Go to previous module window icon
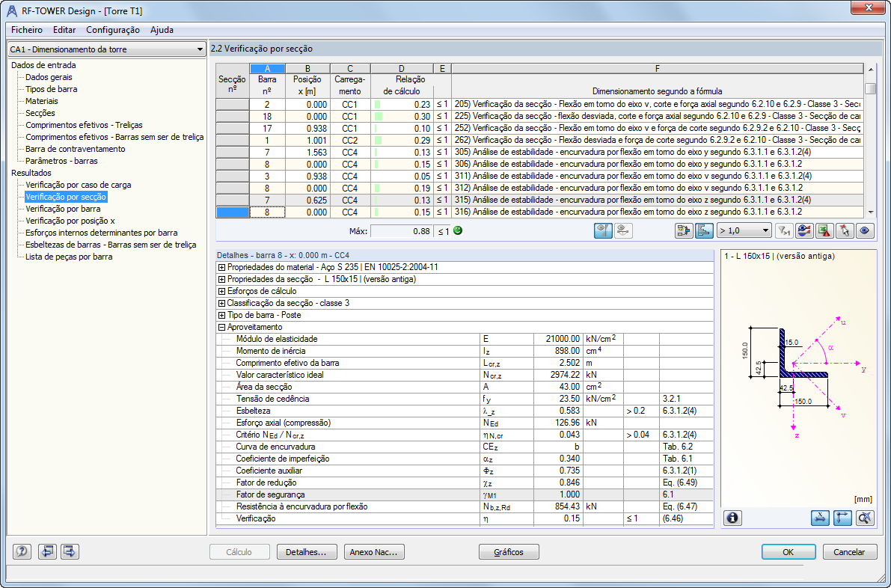Screen dimensions: 891x588 coord(47,551)
